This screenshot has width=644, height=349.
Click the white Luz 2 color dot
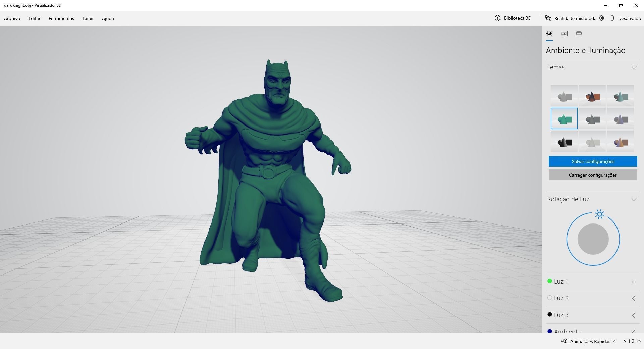[x=549, y=298]
